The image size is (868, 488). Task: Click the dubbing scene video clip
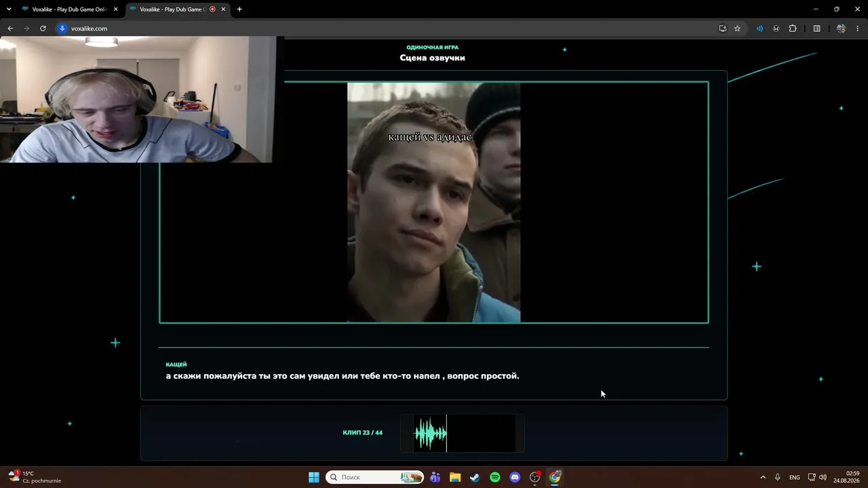point(434,202)
